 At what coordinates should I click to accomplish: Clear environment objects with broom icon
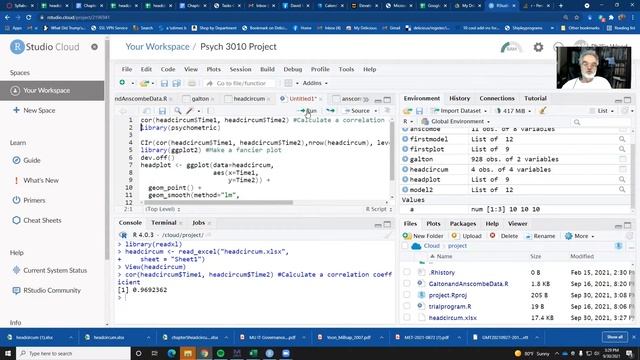(x=542, y=110)
